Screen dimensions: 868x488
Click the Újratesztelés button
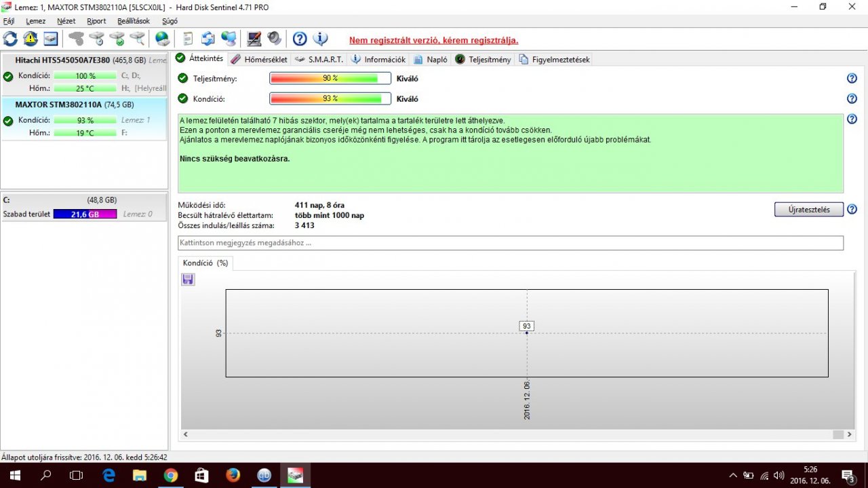[809, 209]
